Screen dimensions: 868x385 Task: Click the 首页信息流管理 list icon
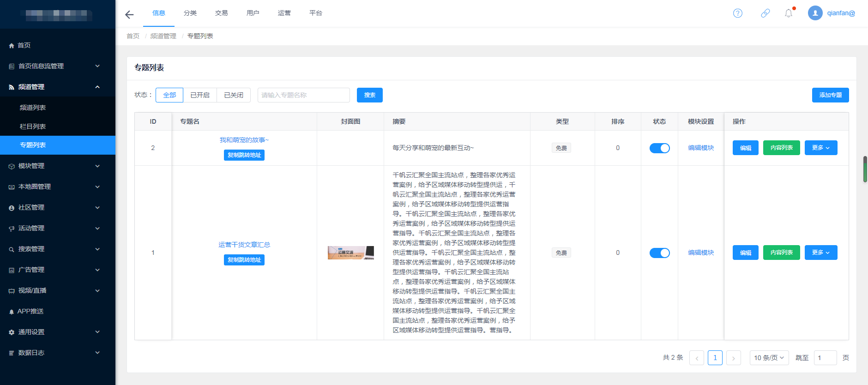point(12,66)
